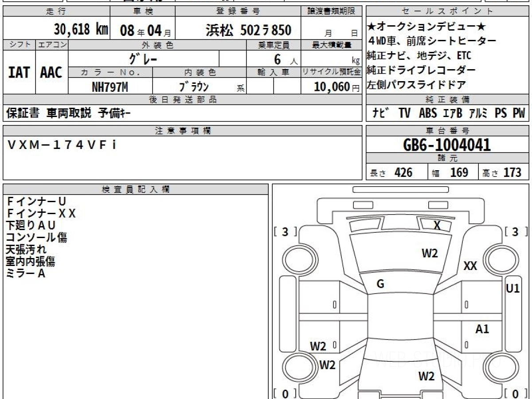Click inspector note FインナーU
The image size is (532, 399).
pyautogui.click(x=36, y=202)
